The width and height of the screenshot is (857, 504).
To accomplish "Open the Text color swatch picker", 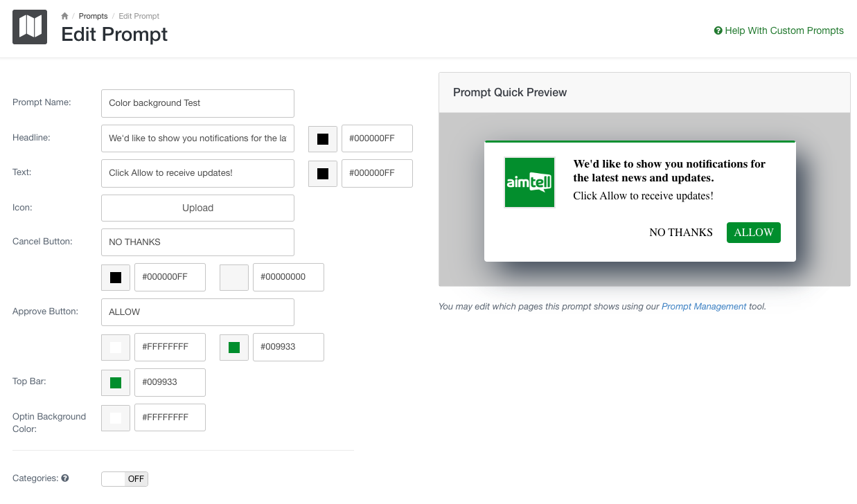I will tap(323, 174).
